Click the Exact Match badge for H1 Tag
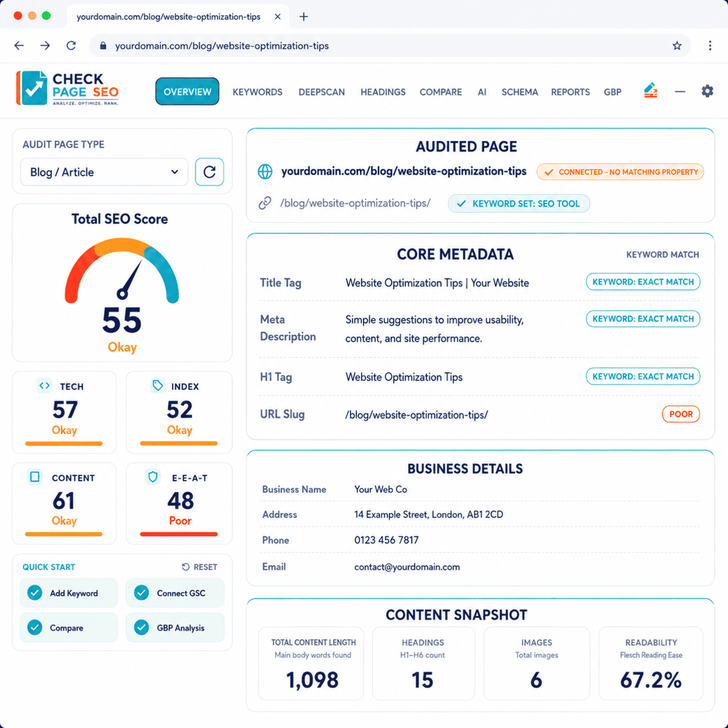Image resolution: width=728 pixels, height=728 pixels. pyautogui.click(x=643, y=376)
